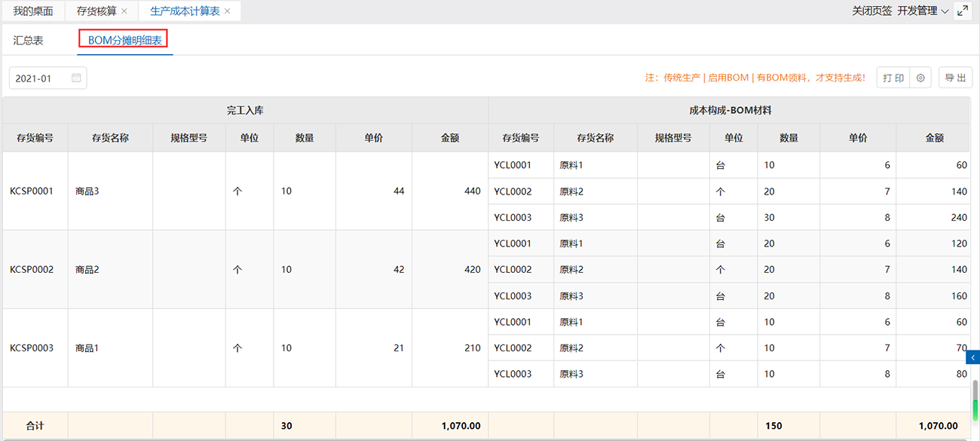Click the 打印 button
The height and width of the screenshot is (441, 980).
point(893,78)
